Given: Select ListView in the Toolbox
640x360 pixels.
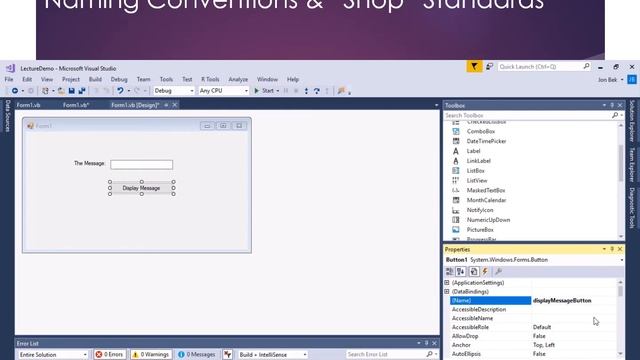Looking at the screenshot, I should pyautogui.click(x=477, y=180).
